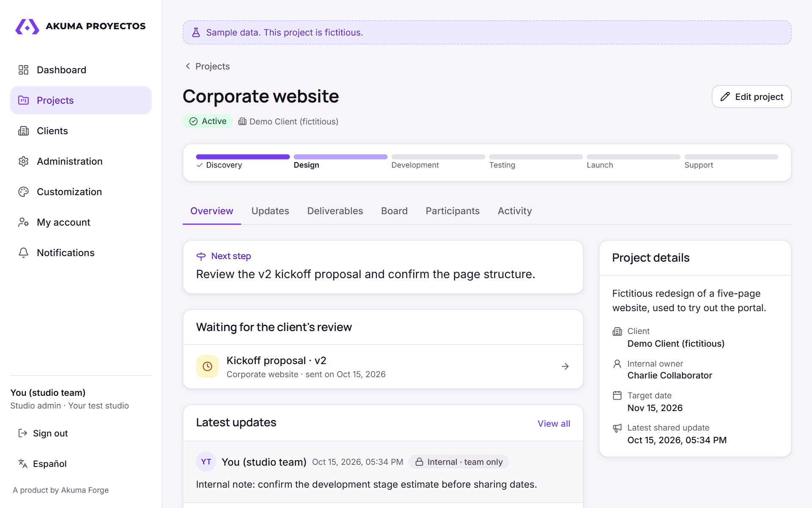Click the Clients building icon in the sidebar
The height and width of the screenshot is (508, 812).
click(x=23, y=131)
